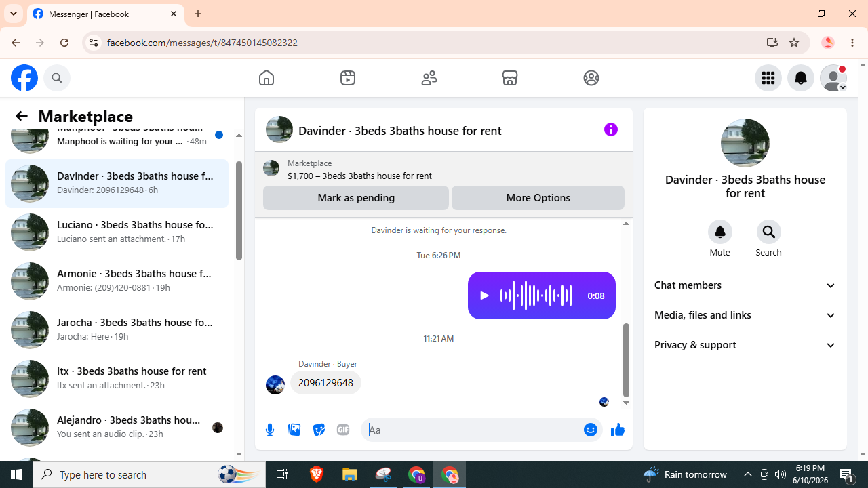Click the voice message waveform

click(x=536, y=296)
